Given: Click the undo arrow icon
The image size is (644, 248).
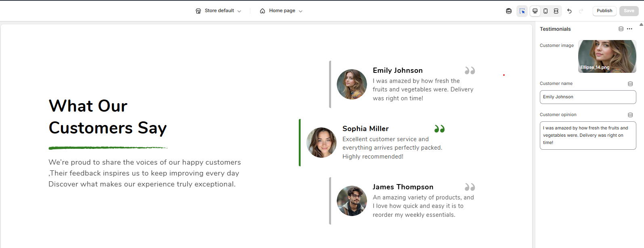Looking at the screenshot, I should (x=569, y=11).
